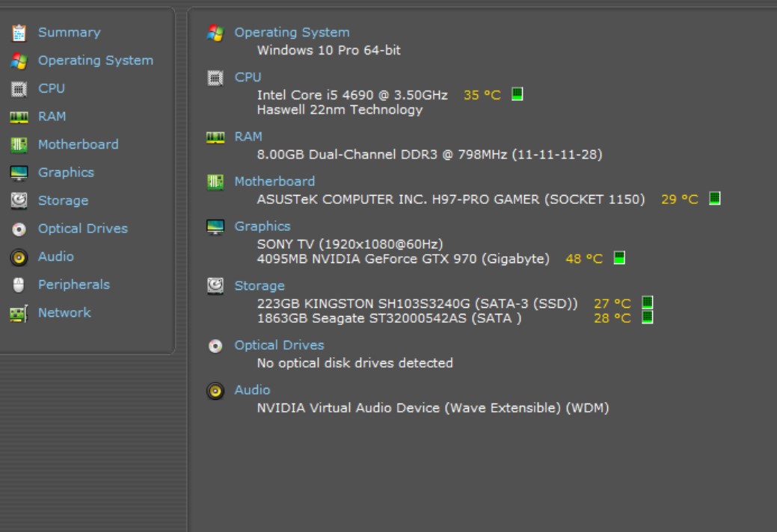Click the Audio speaker icon in summary pane
The image size is (777, 532).
[x=215, y=391]
